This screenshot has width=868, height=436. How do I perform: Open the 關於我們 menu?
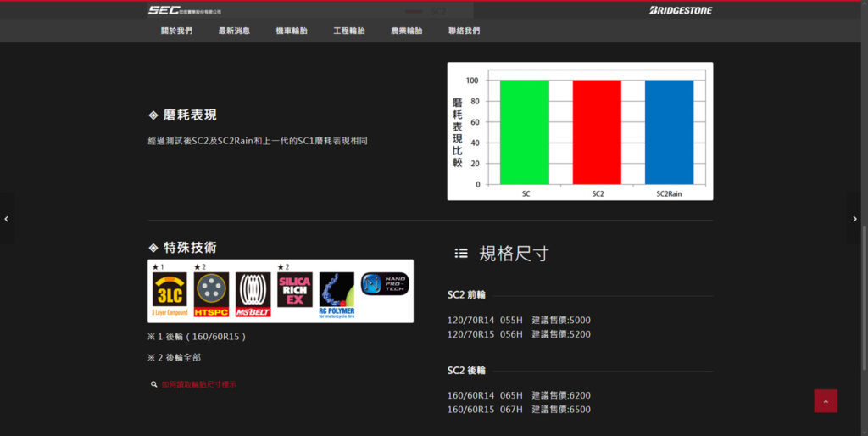(176, 31)
